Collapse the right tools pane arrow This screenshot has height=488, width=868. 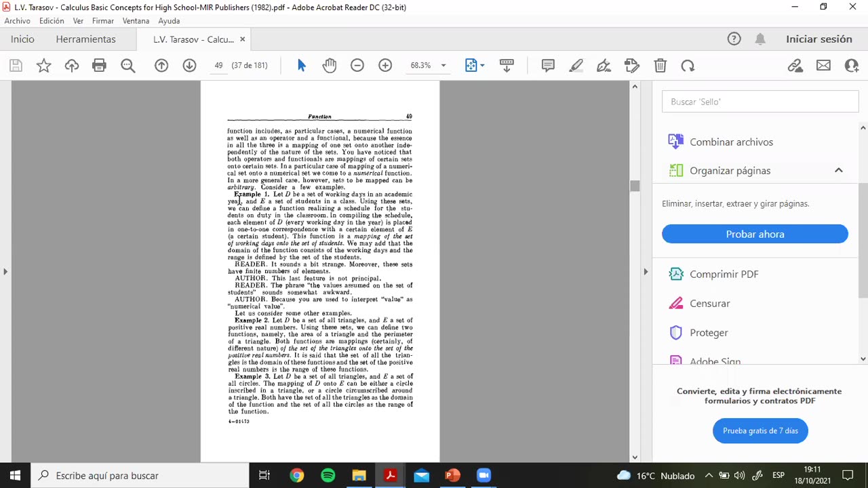tap(646, 272)
